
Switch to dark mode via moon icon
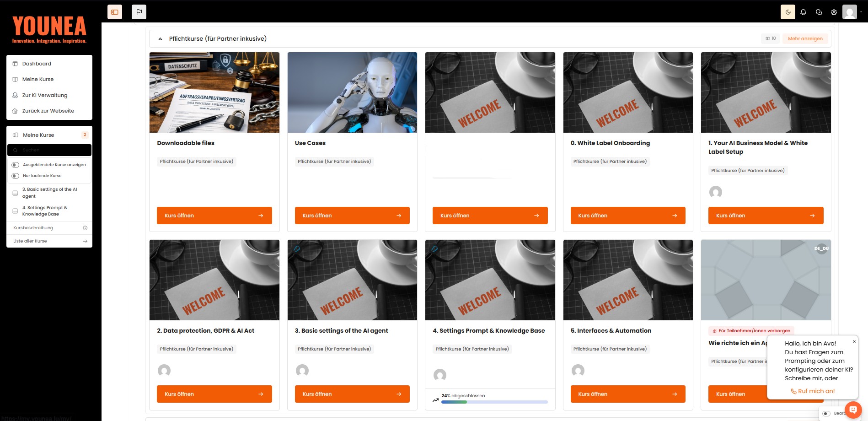[x=788, y=12]
